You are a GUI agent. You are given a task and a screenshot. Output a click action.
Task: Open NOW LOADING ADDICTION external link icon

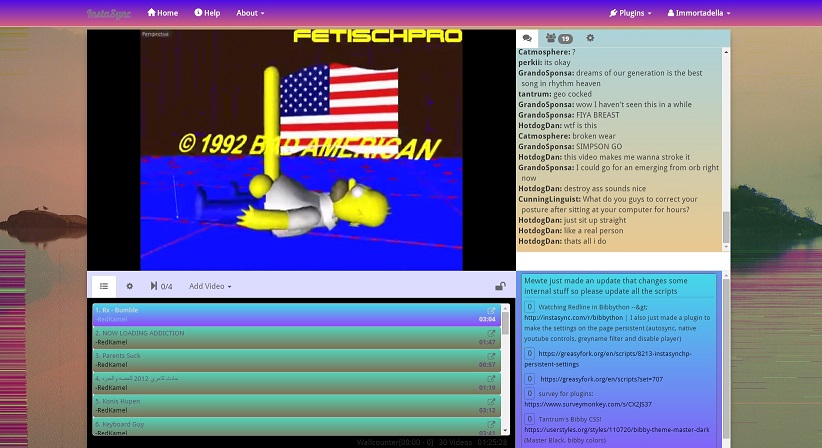(x=491, y=333)
